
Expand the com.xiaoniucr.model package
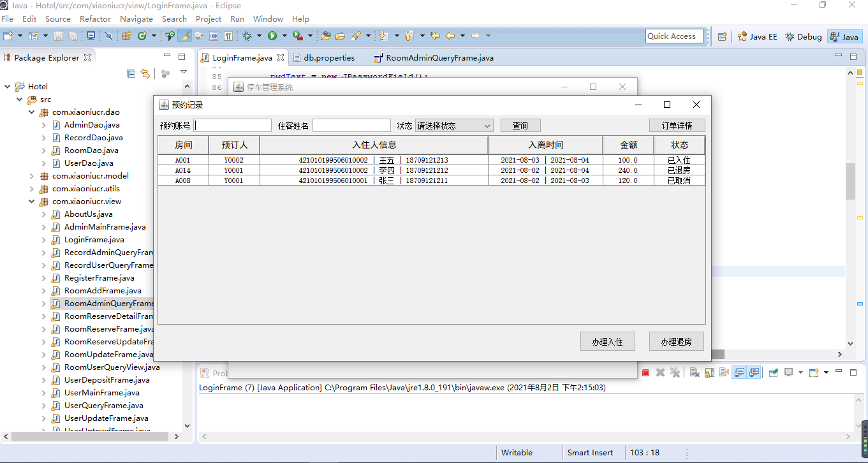tap(31, 175)
